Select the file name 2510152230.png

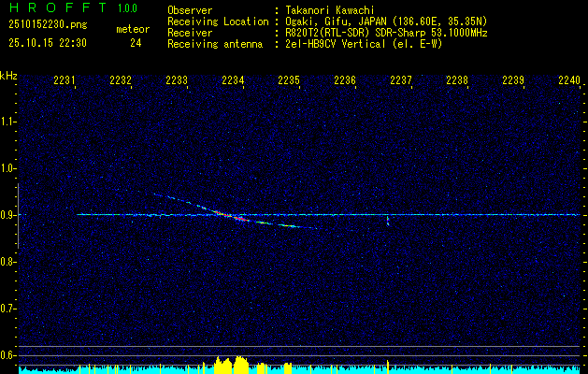[x=48, y=25]
